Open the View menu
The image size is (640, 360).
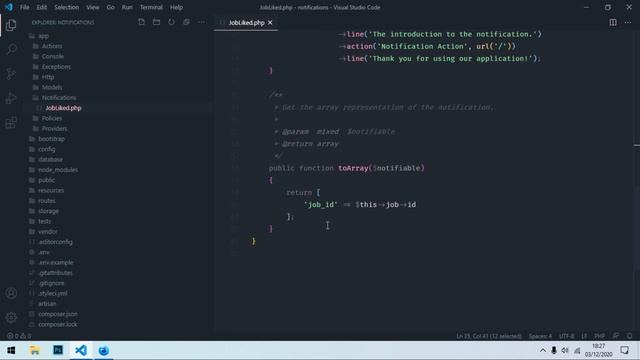click(x=93, y=7)
